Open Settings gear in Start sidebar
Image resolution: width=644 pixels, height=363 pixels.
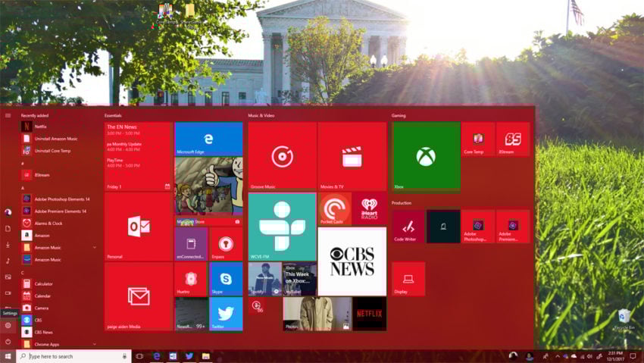tap(8, 325)
